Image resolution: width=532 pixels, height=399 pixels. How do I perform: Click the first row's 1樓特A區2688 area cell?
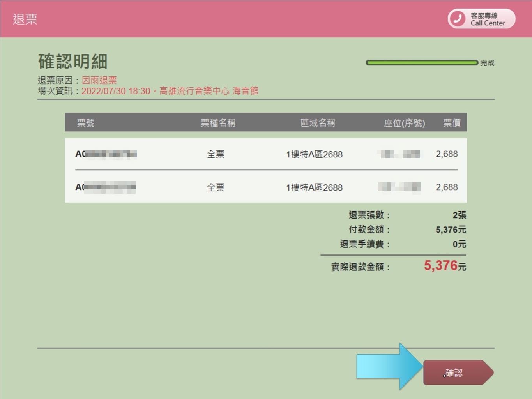314,154
